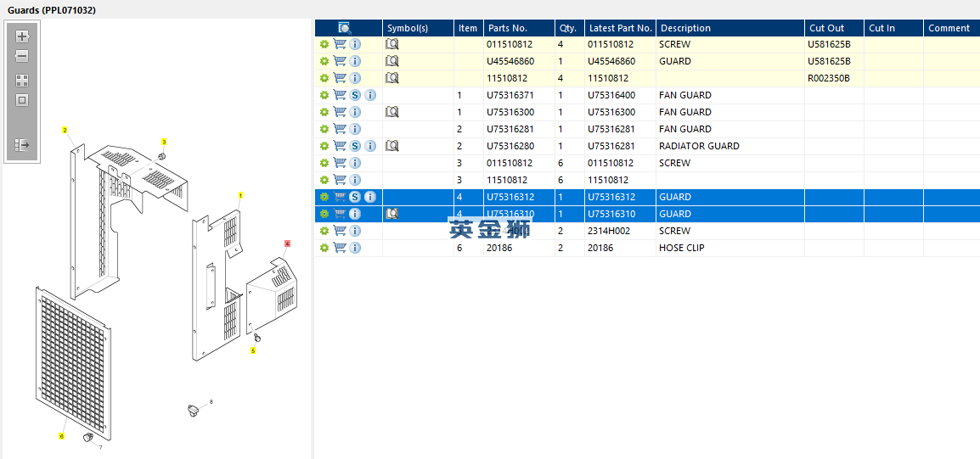This screenshot has height=459, width=980.
Task: Add U45546860 GUARD to cart
Action: 340,61
